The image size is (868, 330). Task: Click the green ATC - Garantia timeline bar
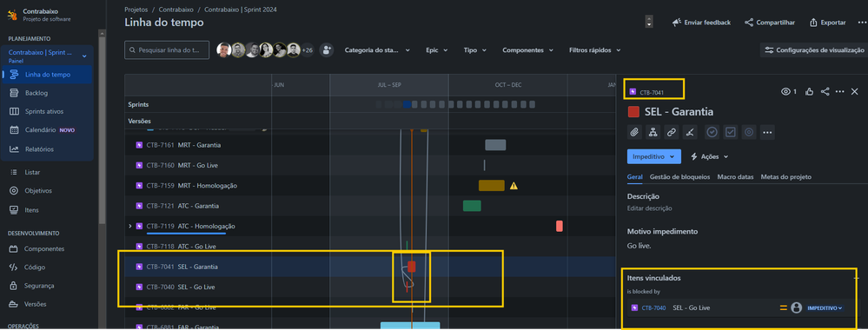[x=472, y=206]
